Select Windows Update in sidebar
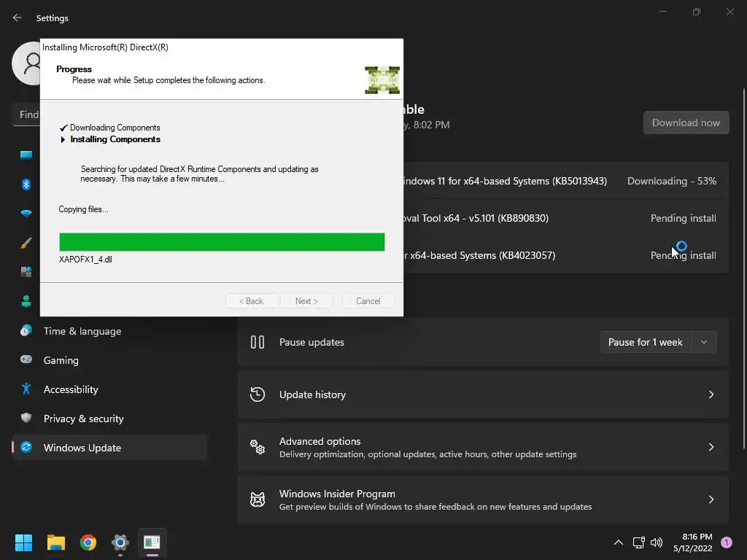Screen dimensions: 747x560 click(109, 447)
